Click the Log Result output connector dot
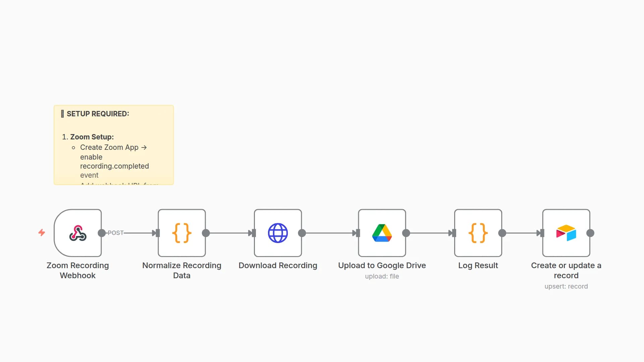 (502, 233)
